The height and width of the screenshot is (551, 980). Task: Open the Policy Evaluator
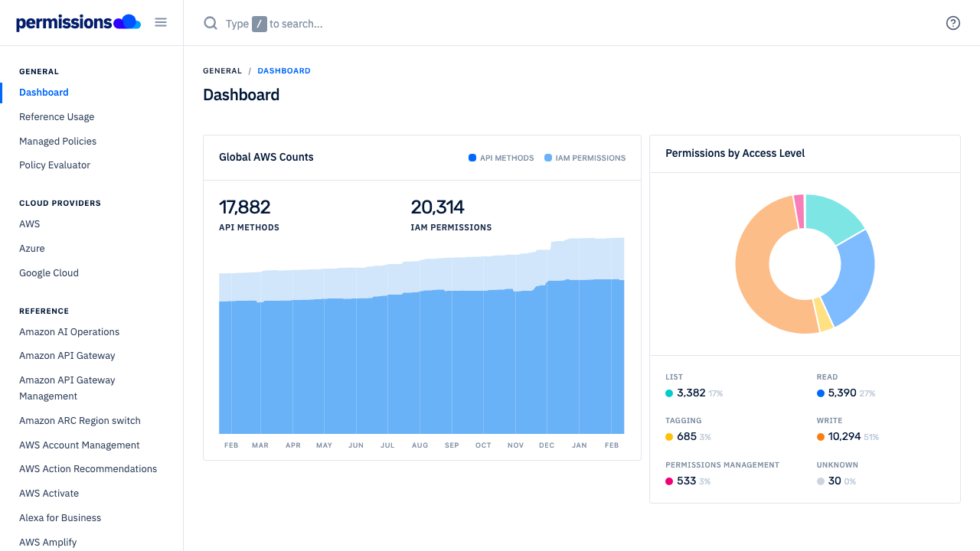(54, 165)
